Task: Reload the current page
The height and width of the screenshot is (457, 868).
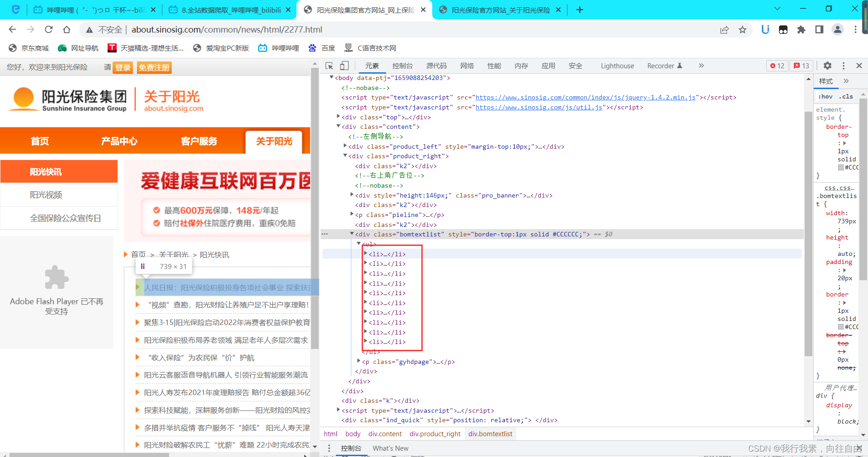Action: pos(48,29)
